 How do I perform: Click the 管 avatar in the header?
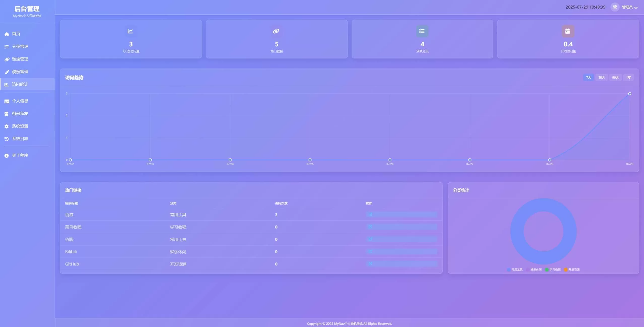[x=615, y=7]
